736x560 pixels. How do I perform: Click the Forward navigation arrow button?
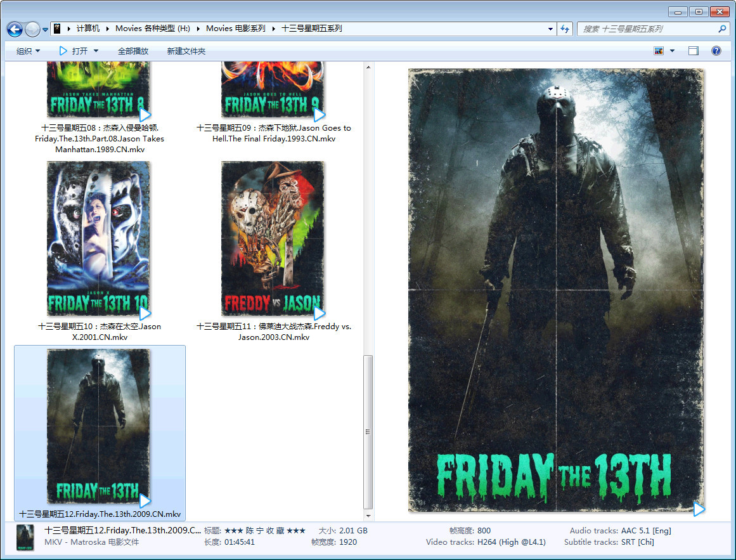(x=32, y=29)
